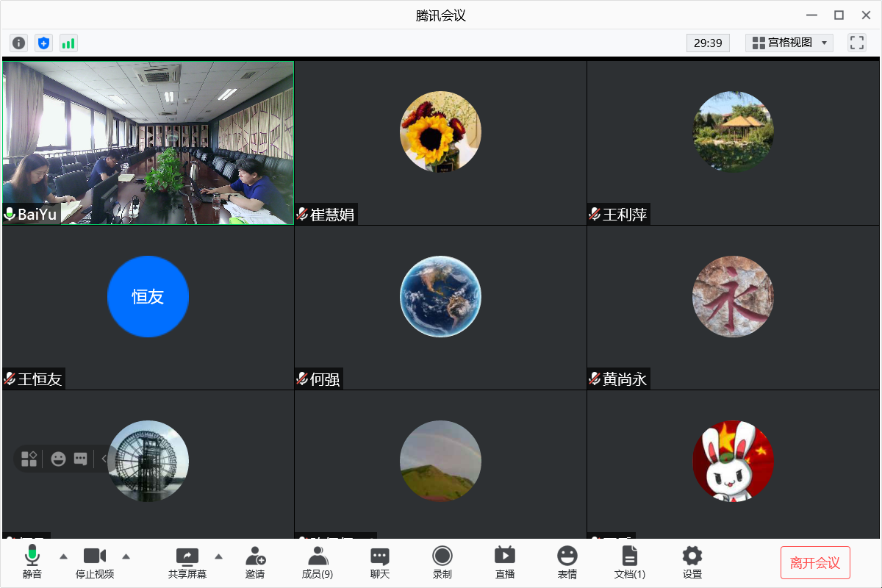Screen dimensions: 882x588
Task: Click the blue security shield icon
Action: point(44,43)
